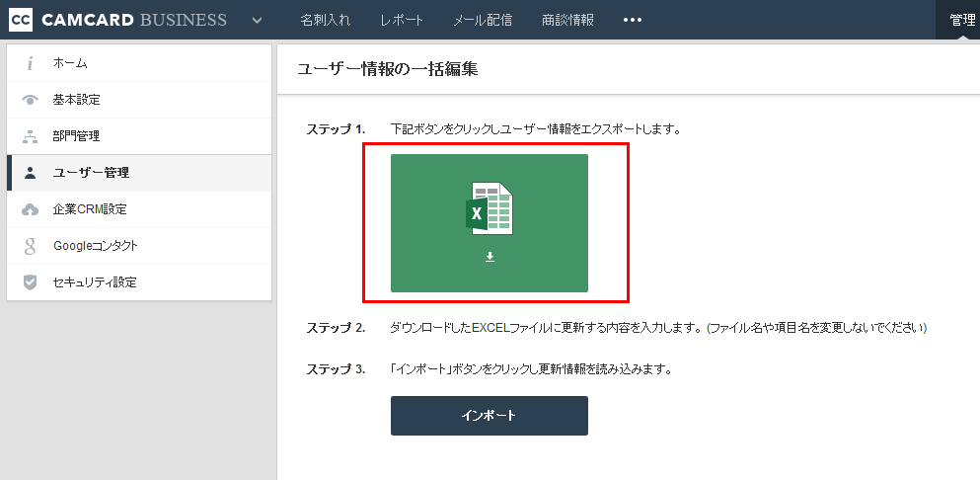
Task: Click the CAMCARD BUSINESS brand text
Action: coord(134,20)
